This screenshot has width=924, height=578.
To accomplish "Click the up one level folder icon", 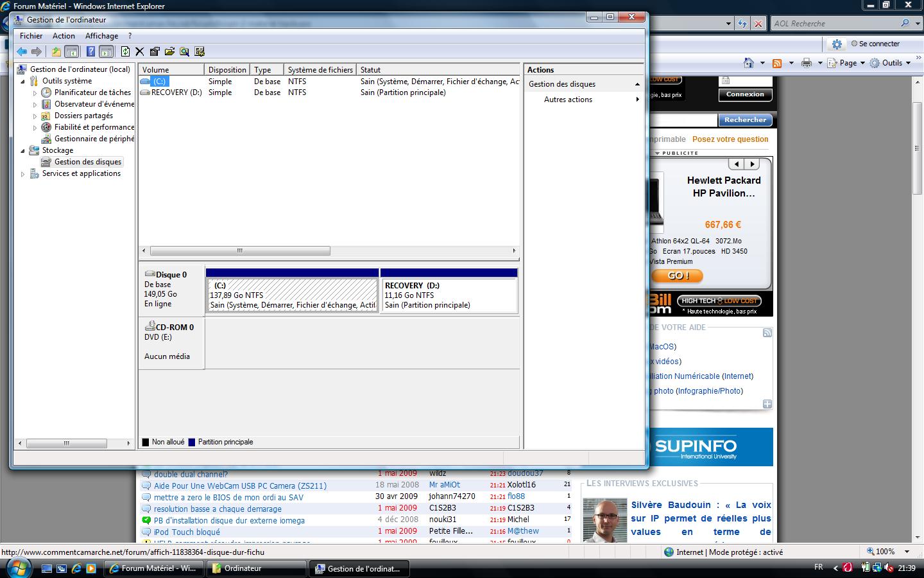I will [x=56, y=52].
